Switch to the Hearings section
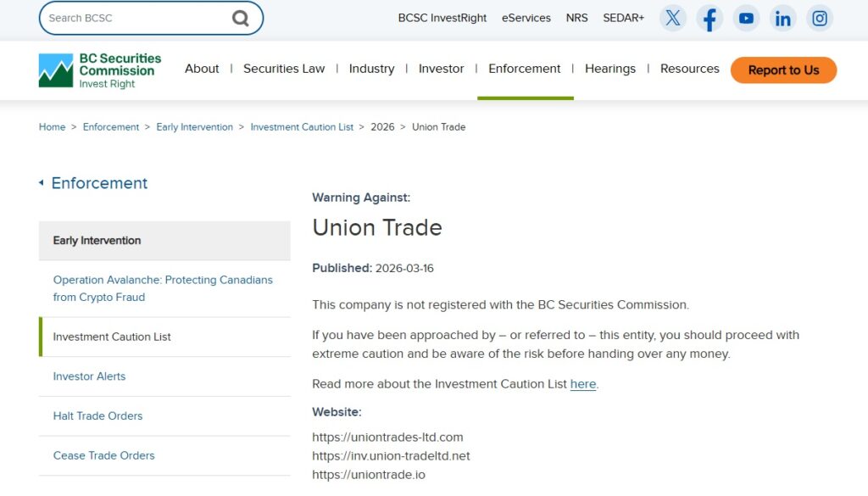Viewport: 868px width, 496px height. point(610,69)
